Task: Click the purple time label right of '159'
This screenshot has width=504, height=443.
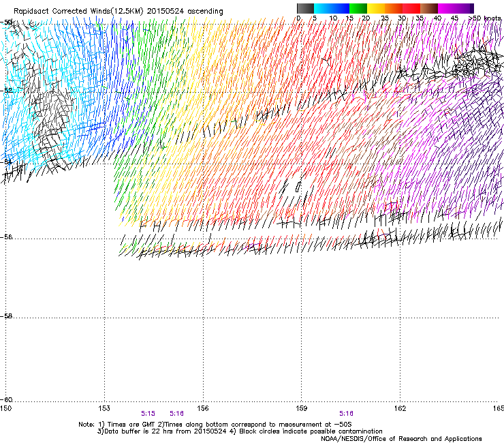Action: (346, 414)
